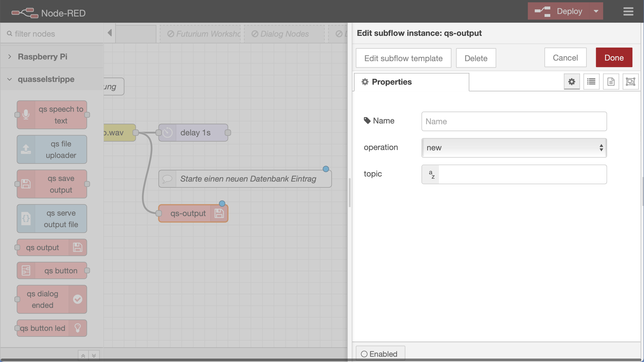Switch to the Futurium Workshop tab
Image resolution: width=644 pixels, height=362 pixels.
[x=200, y=34]
